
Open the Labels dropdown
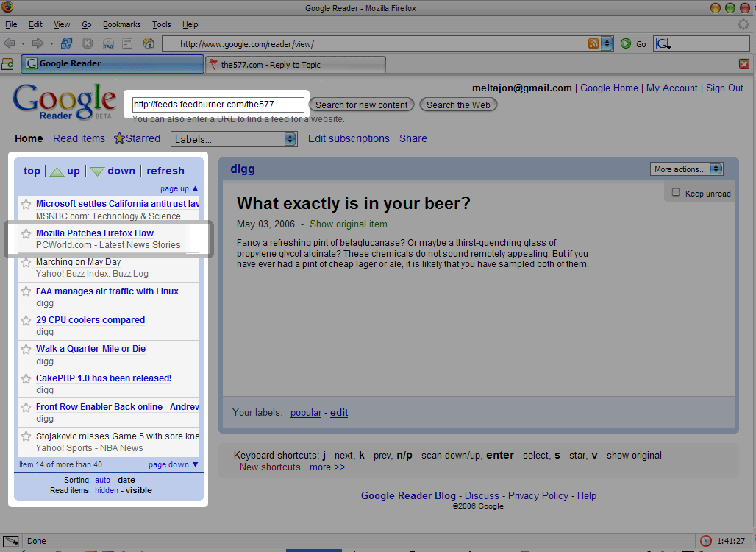tap(234, 139)
